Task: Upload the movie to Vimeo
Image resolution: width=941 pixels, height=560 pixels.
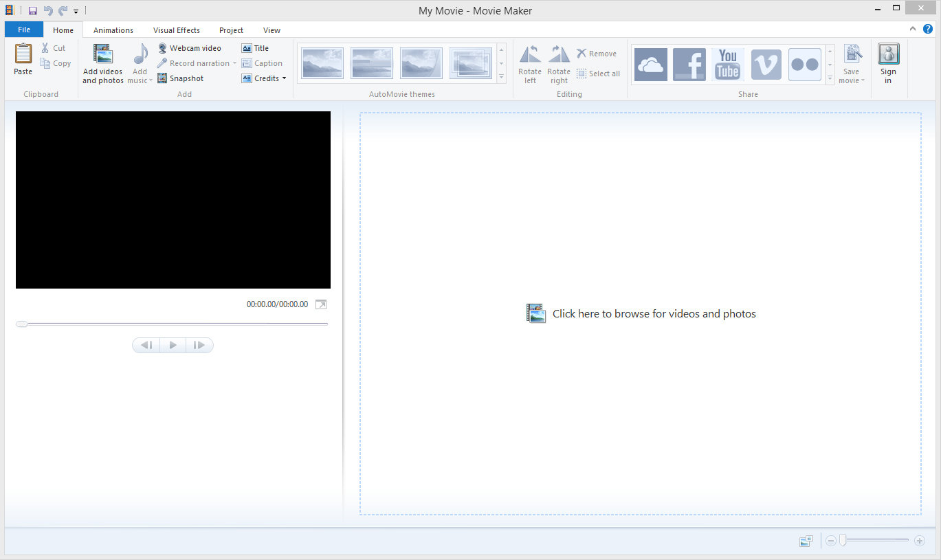Action: tap(766, 65)
